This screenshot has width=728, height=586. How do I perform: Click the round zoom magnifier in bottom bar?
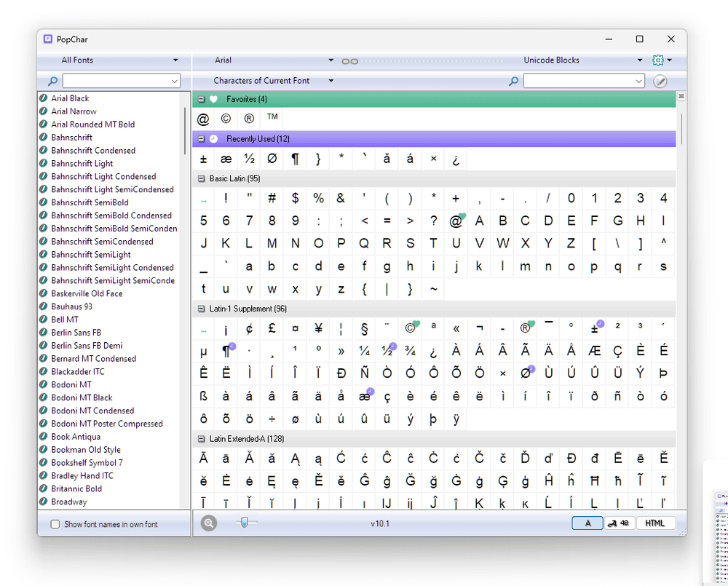pyautogui.click(x=208, y=523)
